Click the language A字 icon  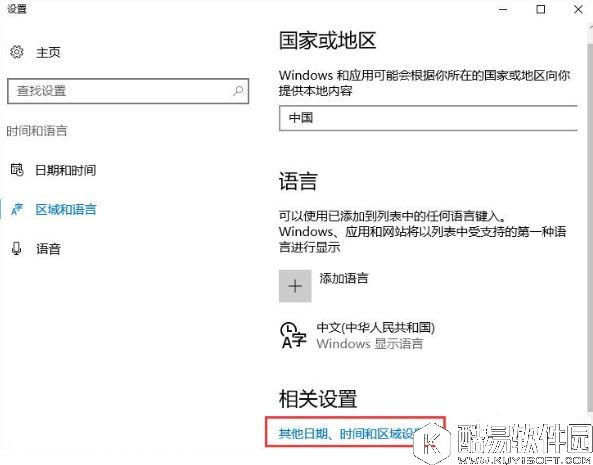[x=293, y=335]
